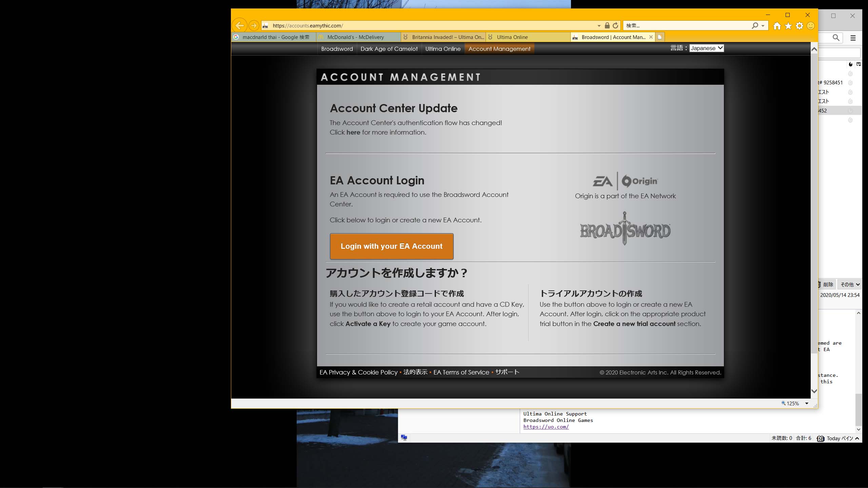Close the Broadsword Account Management tab
Screen dimensions: 868x488
(651, 37)
